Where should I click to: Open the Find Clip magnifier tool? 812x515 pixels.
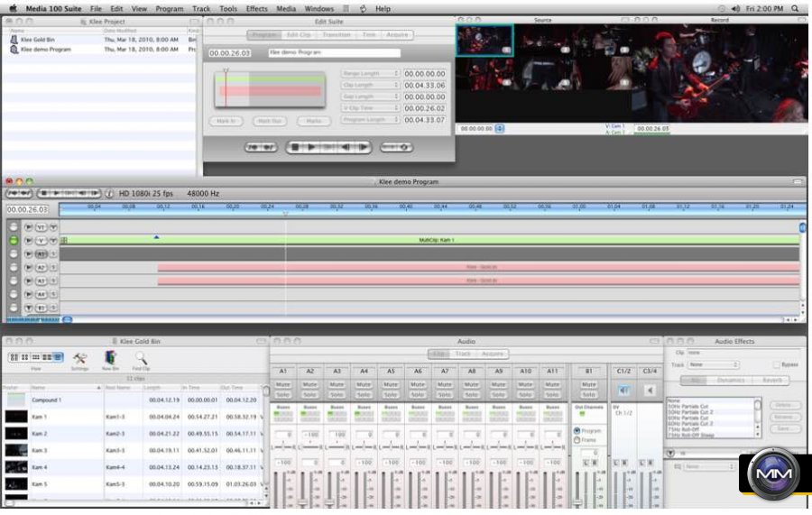[141, 359]
